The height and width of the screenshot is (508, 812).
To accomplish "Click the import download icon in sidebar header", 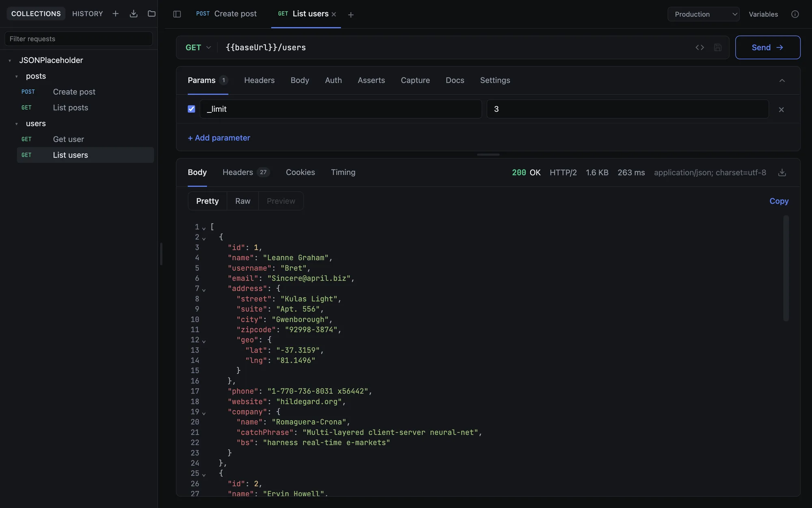I will tap(134, 14).
